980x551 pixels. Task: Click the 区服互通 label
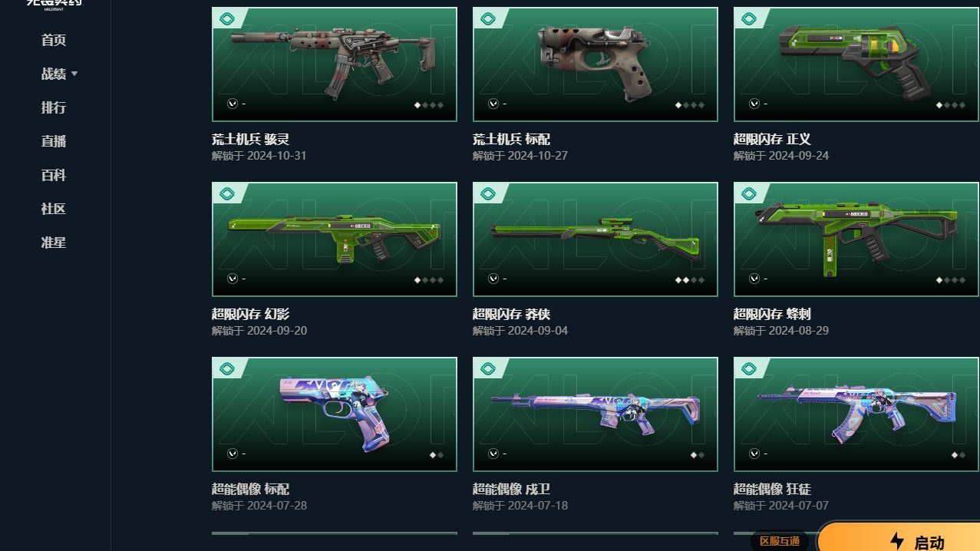pyautogui.click(x=780, y=541)
